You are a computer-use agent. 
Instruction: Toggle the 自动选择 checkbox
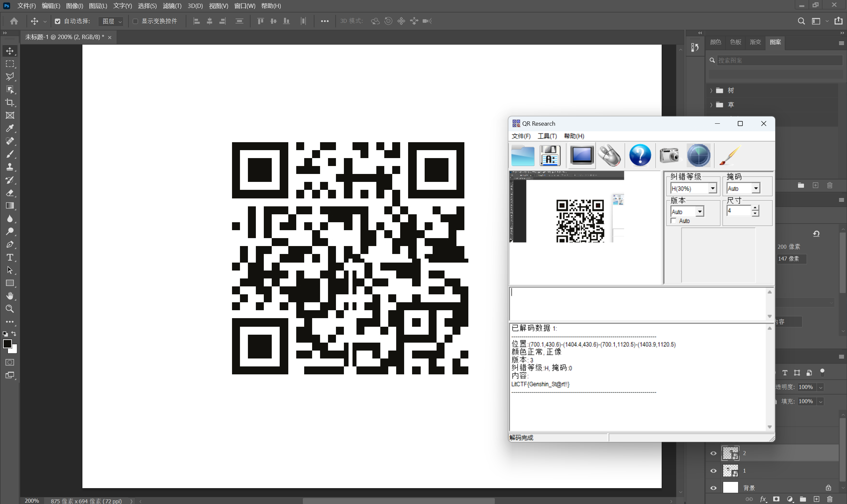click(x=58, y=21)
